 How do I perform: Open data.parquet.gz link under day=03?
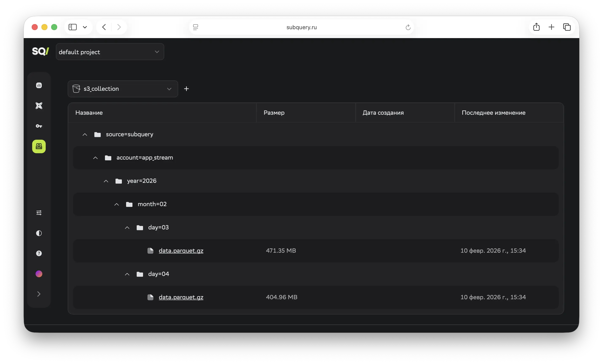pyautogui.click(x=181, y=251)
